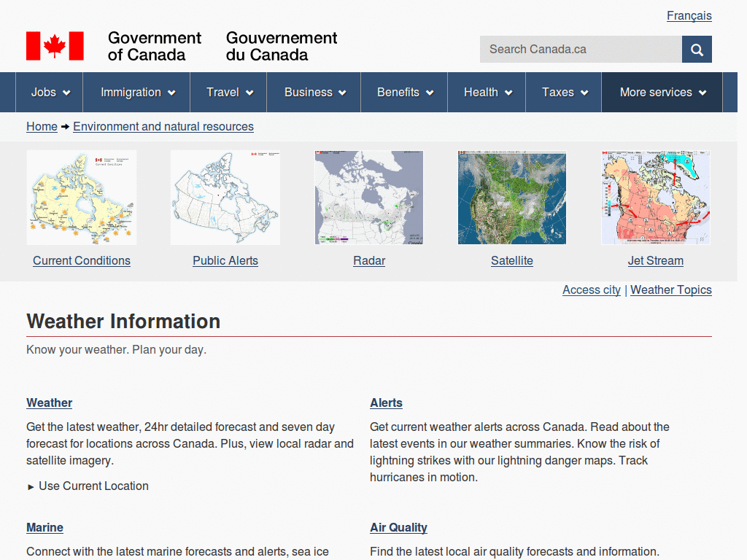
Task: Expand the Benefits menu
Action: tap(404, 93)
